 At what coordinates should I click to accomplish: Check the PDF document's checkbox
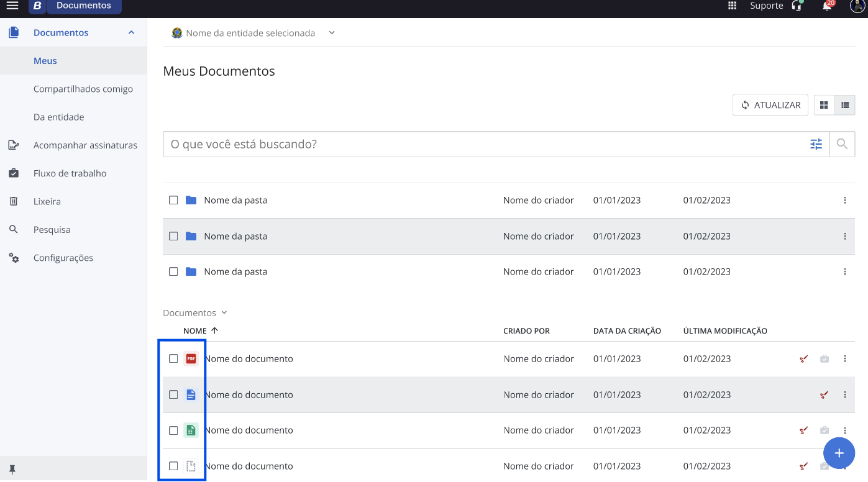click(x=173, y=358)
